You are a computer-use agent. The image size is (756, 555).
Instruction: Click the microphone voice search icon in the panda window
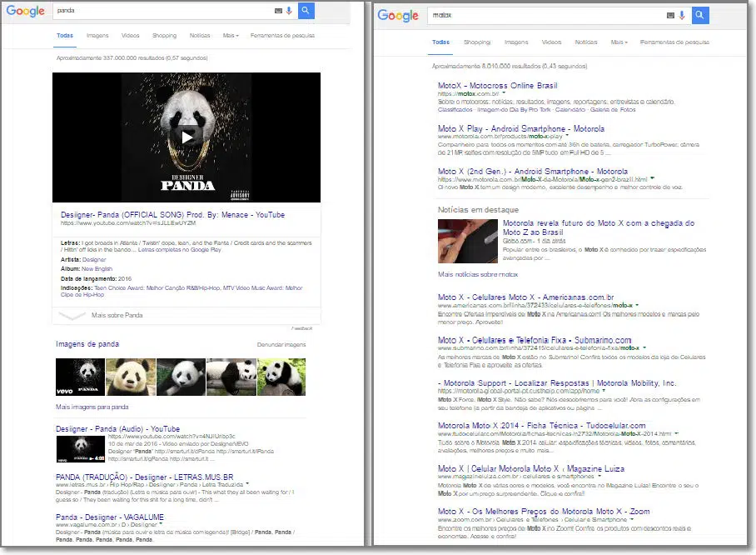point(289,11)
